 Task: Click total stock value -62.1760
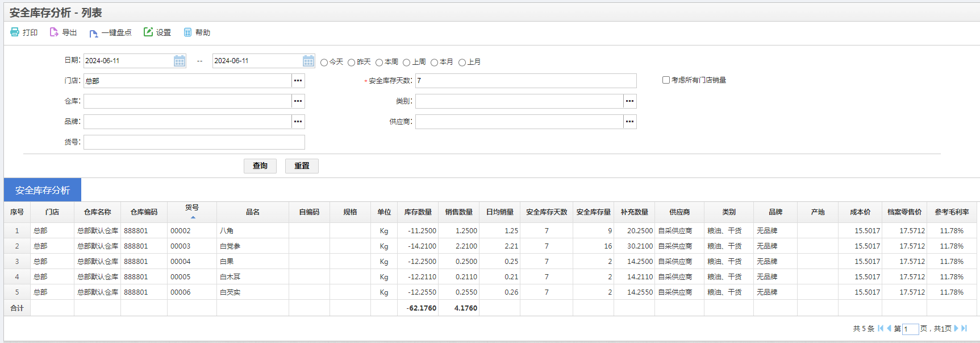coord(422,308)
